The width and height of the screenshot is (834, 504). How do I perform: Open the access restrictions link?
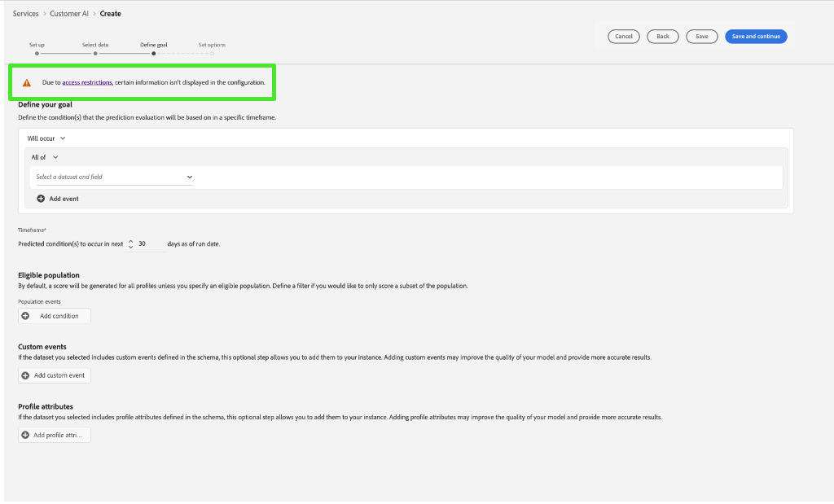pyautogui.click(x=87, y=82)
